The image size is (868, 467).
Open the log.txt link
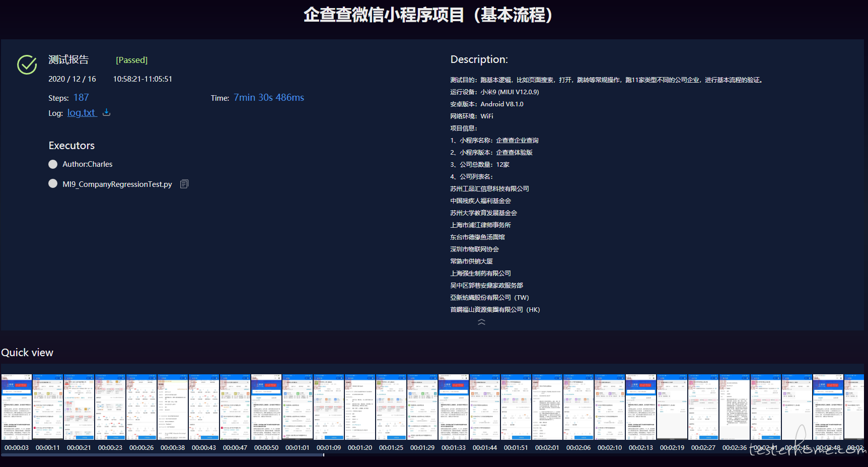coord(81,113)
